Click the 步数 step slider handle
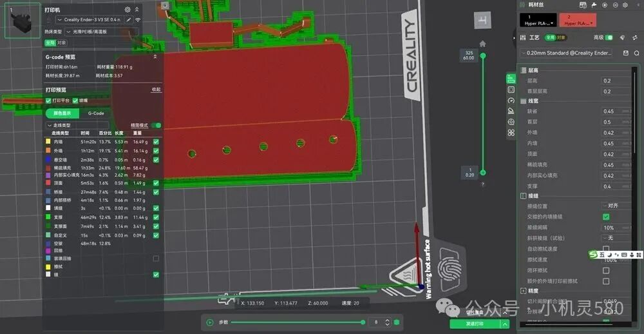This screenshot has width=644, height=334. [363, 322]
